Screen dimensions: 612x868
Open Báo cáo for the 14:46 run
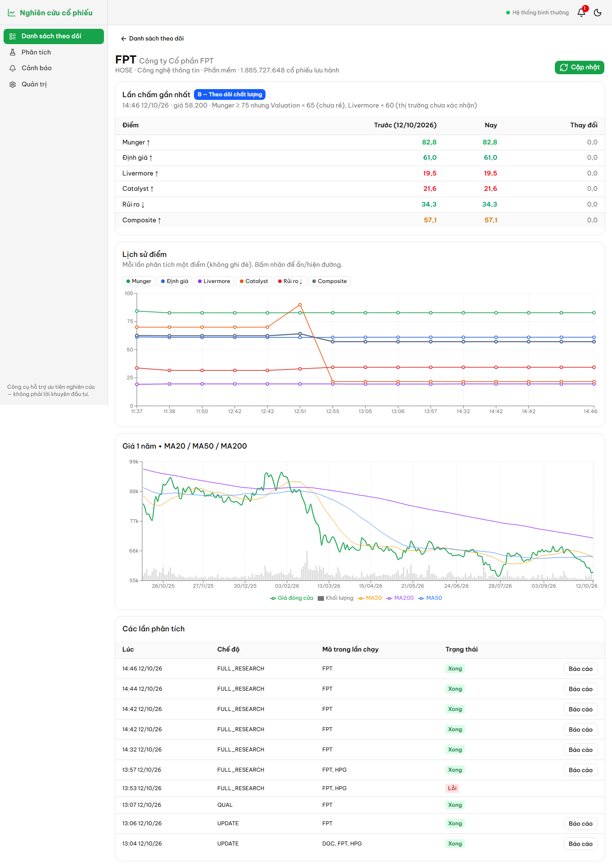pyautogui.click(x=580, y=669)
